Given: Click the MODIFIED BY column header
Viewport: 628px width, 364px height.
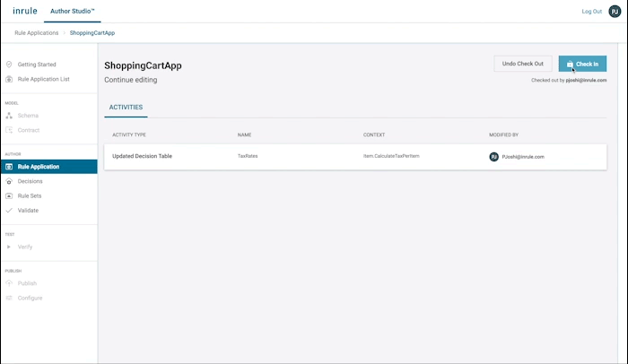Looking at the screenshot, I should [x=503, y=135].
